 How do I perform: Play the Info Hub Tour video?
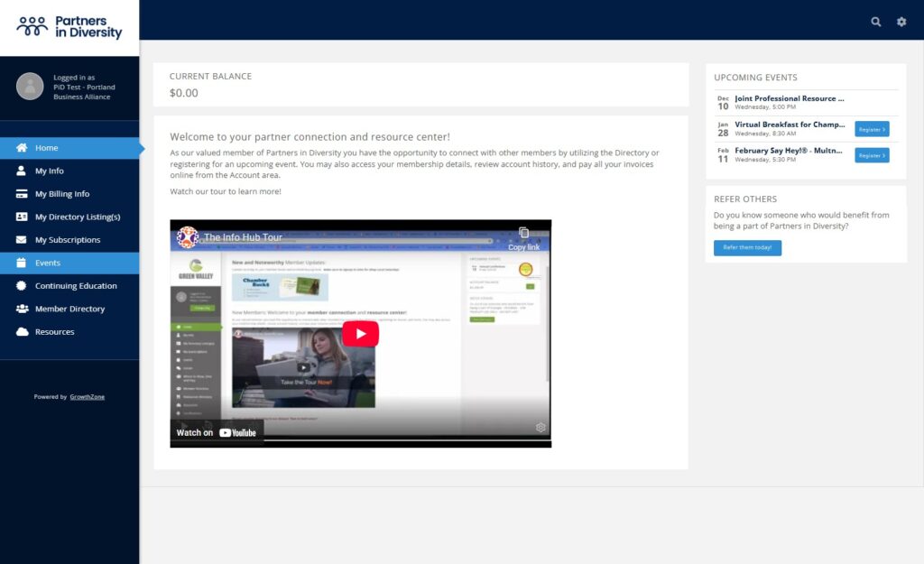coord(360,334)
